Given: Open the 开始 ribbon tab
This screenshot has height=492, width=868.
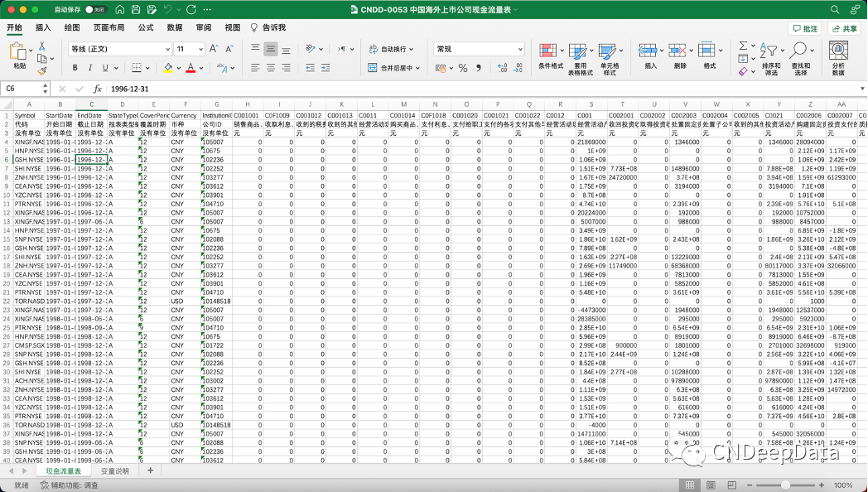Looking at the screenshot, I should coord(14,27).
